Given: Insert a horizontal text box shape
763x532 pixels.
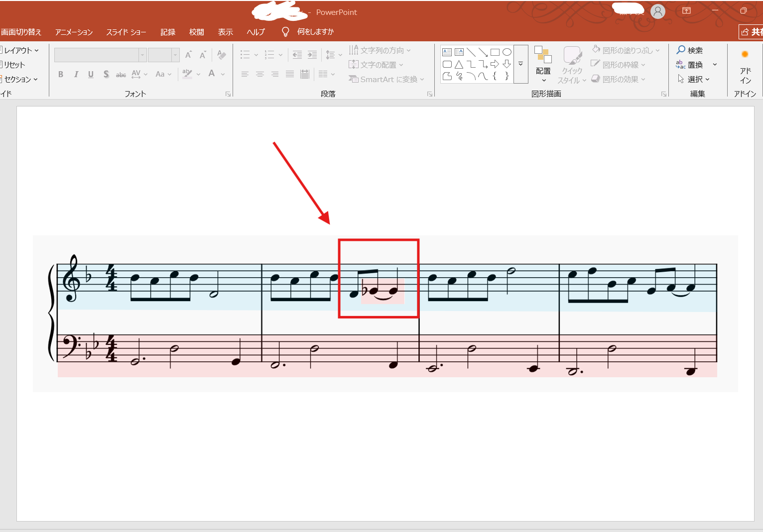Looking at the screenshot, I should point(447,52).
